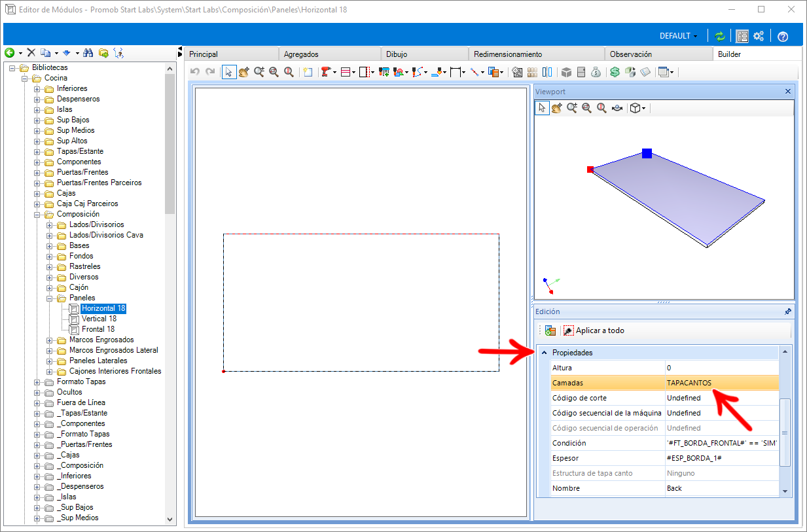807x532 pixels.
Task: Expand the Inferiores folder in tree
Action: tap(37, 88)
